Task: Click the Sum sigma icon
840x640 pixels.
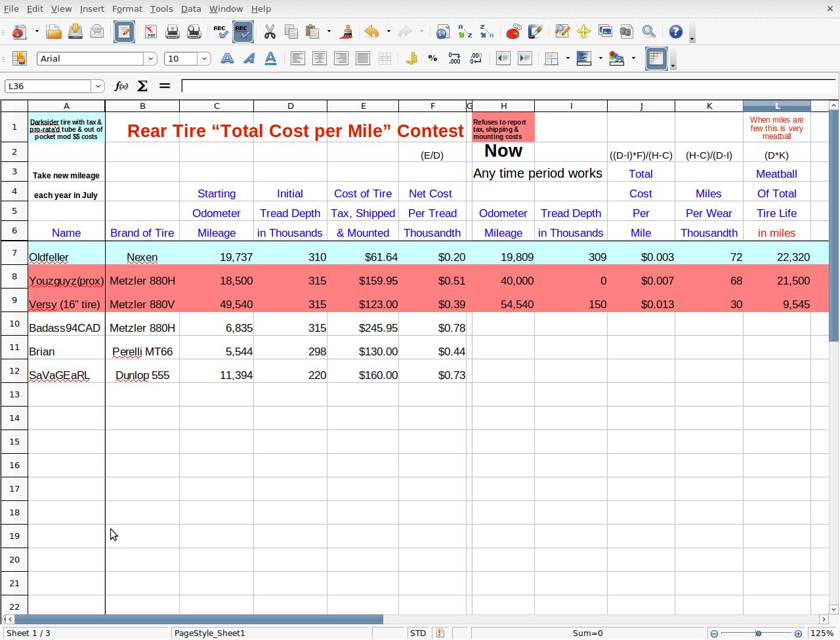Action: click(x=142, y=86)
